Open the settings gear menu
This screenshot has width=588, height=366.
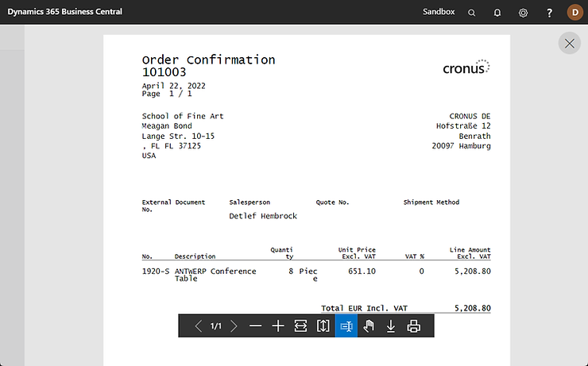coord(523,13)
